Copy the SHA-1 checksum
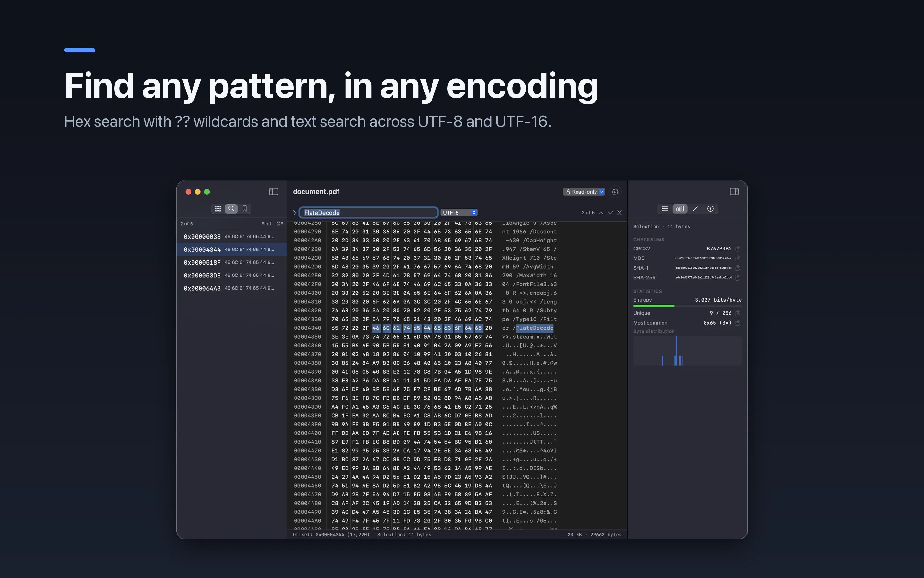Viewport: 924px width, 578px height. (x=738, y=268)
